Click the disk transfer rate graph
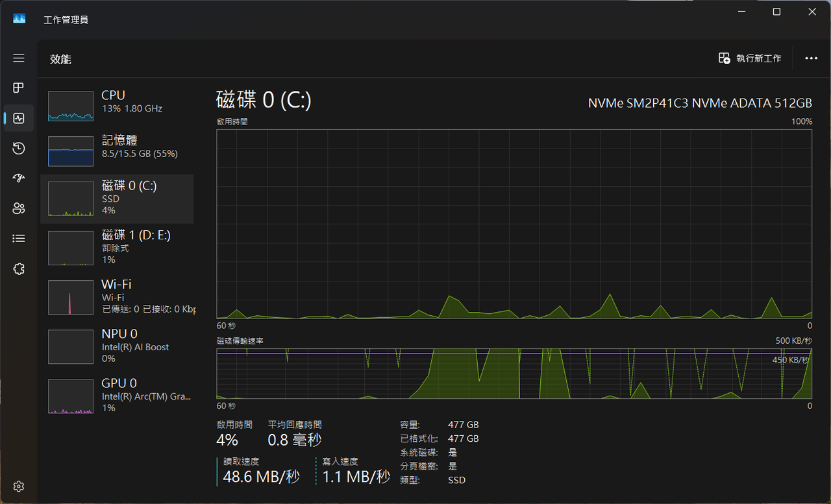The image size is (831, 504). tap(514, 374)
